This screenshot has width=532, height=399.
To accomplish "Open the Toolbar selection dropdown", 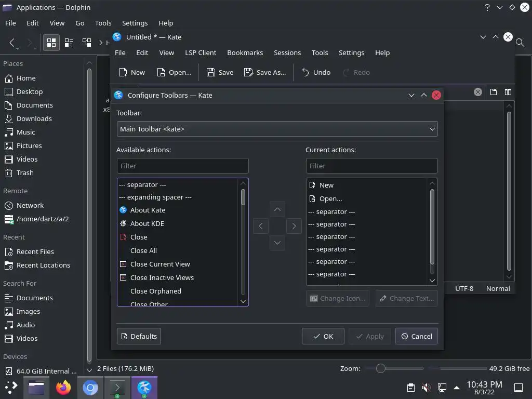I will point(277,129).
